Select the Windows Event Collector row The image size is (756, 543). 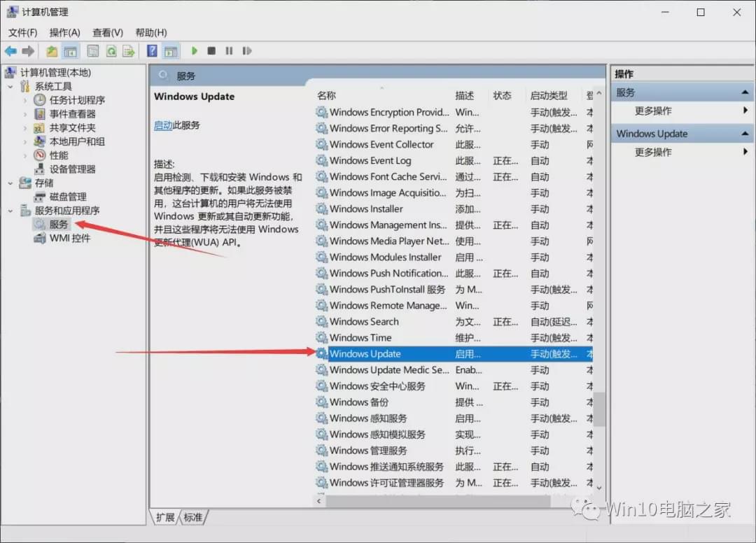tap(454, 145)
